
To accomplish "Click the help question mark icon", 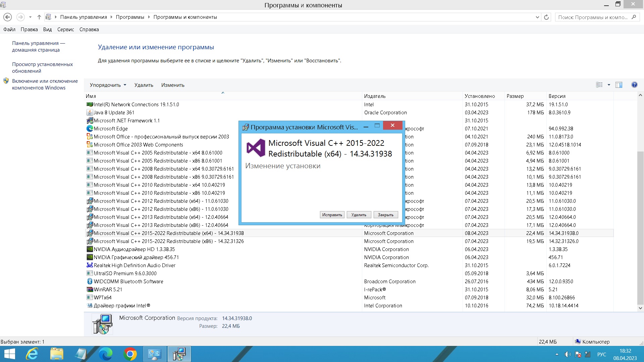I will [x=634, y=85].
